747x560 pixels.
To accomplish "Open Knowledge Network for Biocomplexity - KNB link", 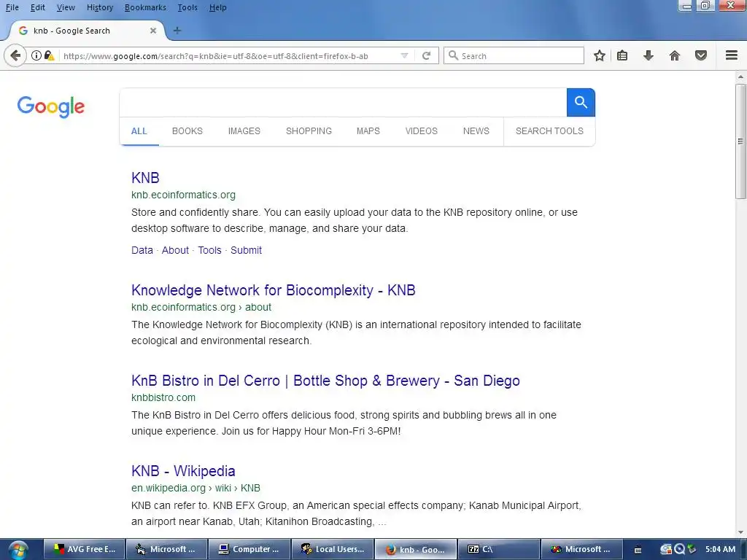I will (x=274, y=290).
